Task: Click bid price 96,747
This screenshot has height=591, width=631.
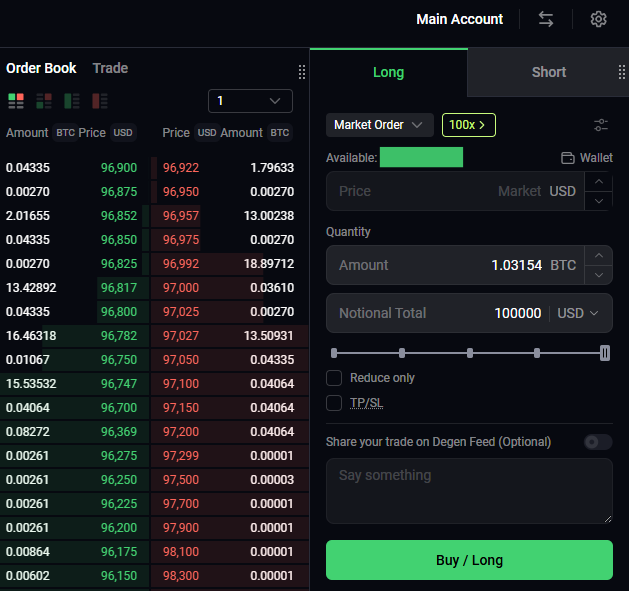Action: (x=119, y=384)
